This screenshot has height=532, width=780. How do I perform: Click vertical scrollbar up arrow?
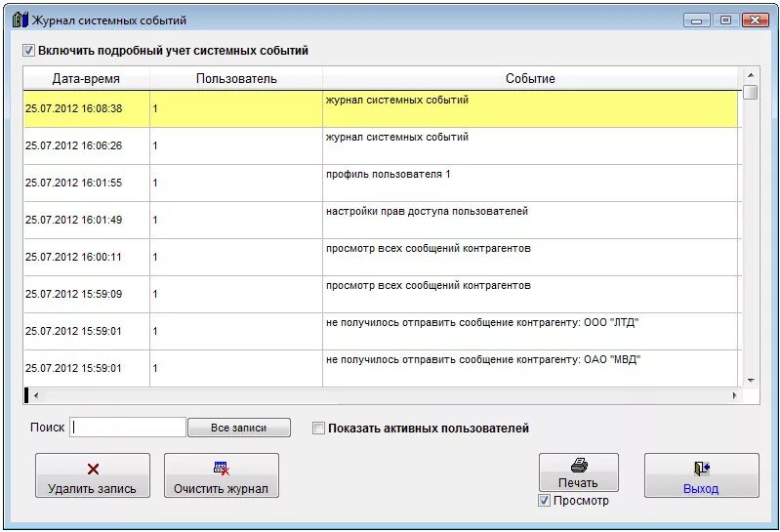click(751, 75)
